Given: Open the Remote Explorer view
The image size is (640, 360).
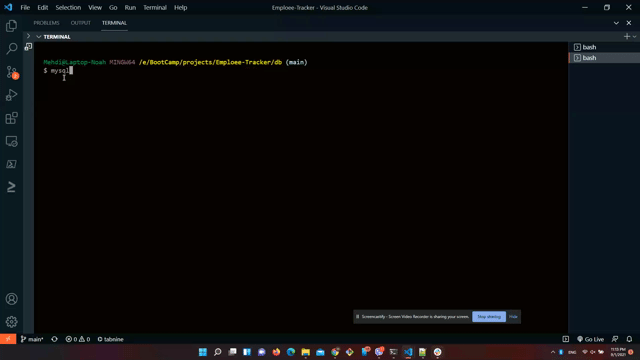Looking at the screenshot, I should pyautogui.click(x=11, y=141).
